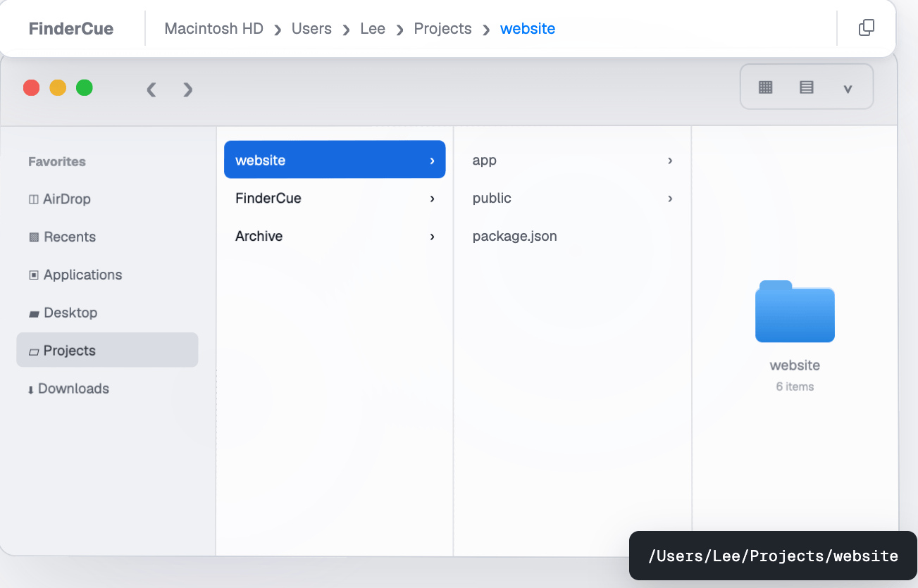918x588 pixels.
Task: Select the FinderCue folder in the column
Action: pos(335,198)
